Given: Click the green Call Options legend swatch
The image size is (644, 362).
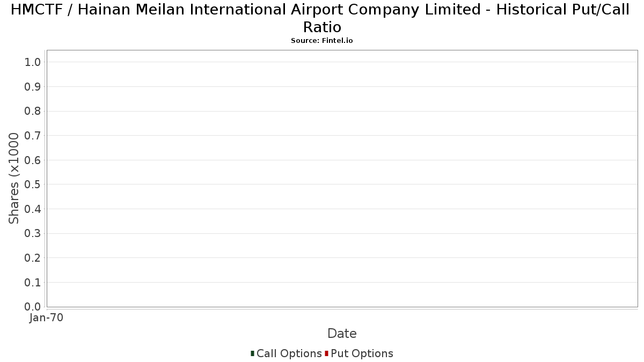Looking at the screenshot, I should point(252,353).
